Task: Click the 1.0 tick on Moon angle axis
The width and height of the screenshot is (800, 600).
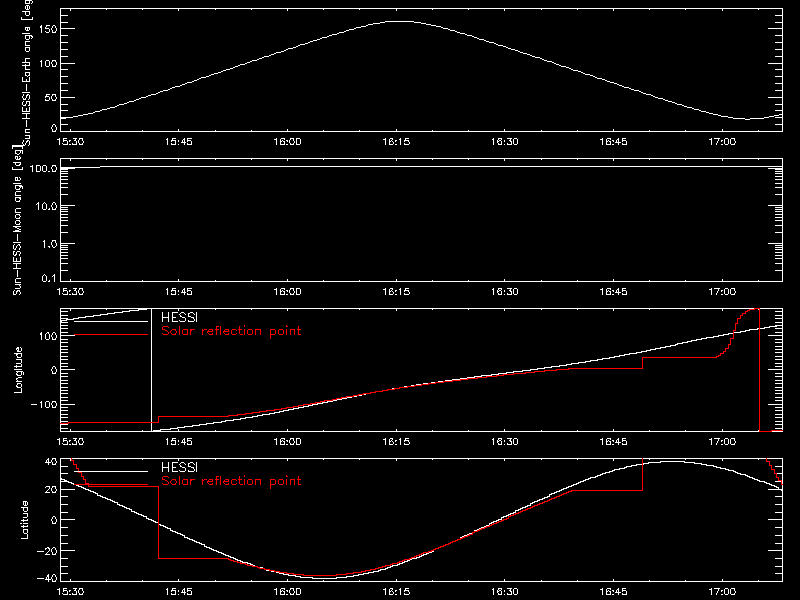Action: coord(49,244)
